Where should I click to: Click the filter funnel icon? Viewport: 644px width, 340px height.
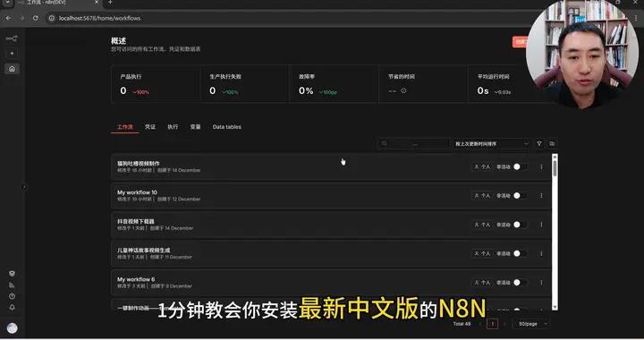point(539,144)
